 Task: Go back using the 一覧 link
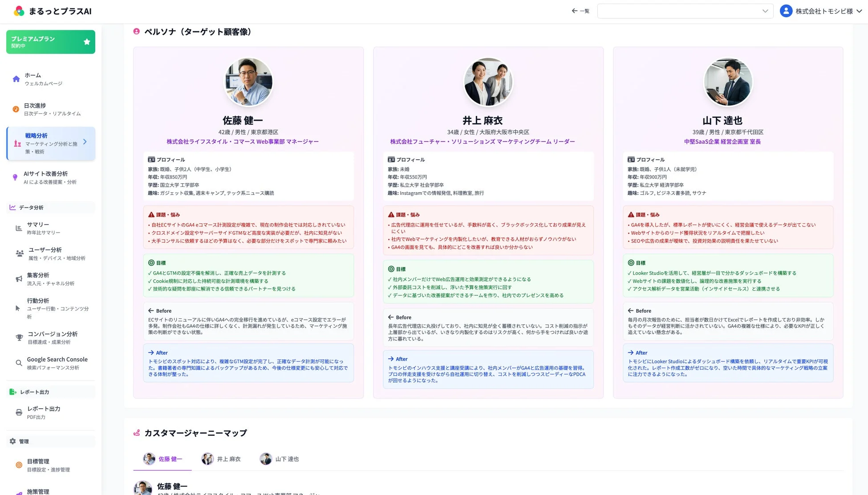tap(580, 11)
